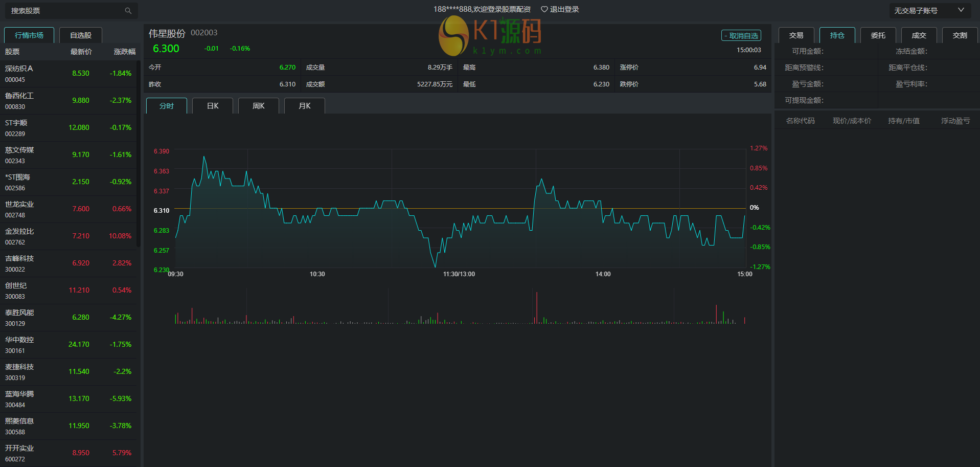Viewport: 980px width, 467px height.
Task: Select the 行情市场 market tab
Action: (x=29, y=35)
